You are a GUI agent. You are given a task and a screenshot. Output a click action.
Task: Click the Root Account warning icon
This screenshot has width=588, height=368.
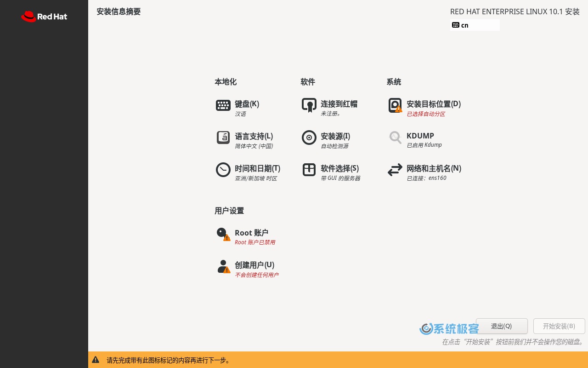click(223, 234)
